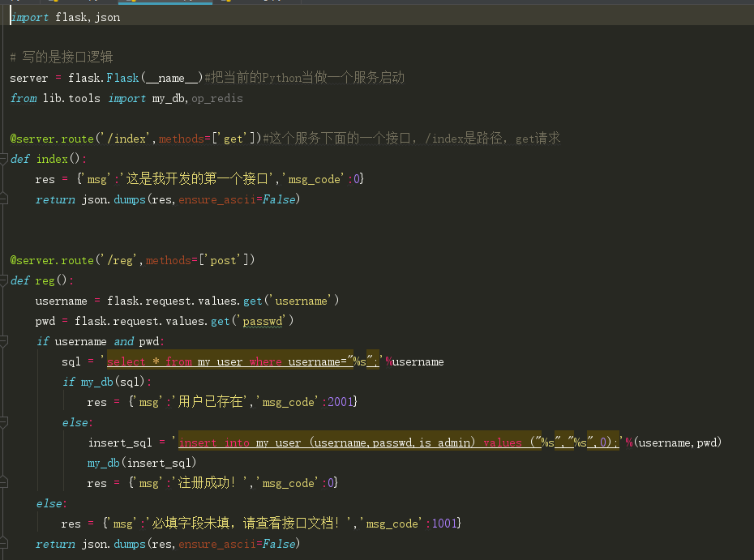This screenshot has width=754, height=560.
Task: Click the greyed-out 'op_redis' import
Action: 217,99
